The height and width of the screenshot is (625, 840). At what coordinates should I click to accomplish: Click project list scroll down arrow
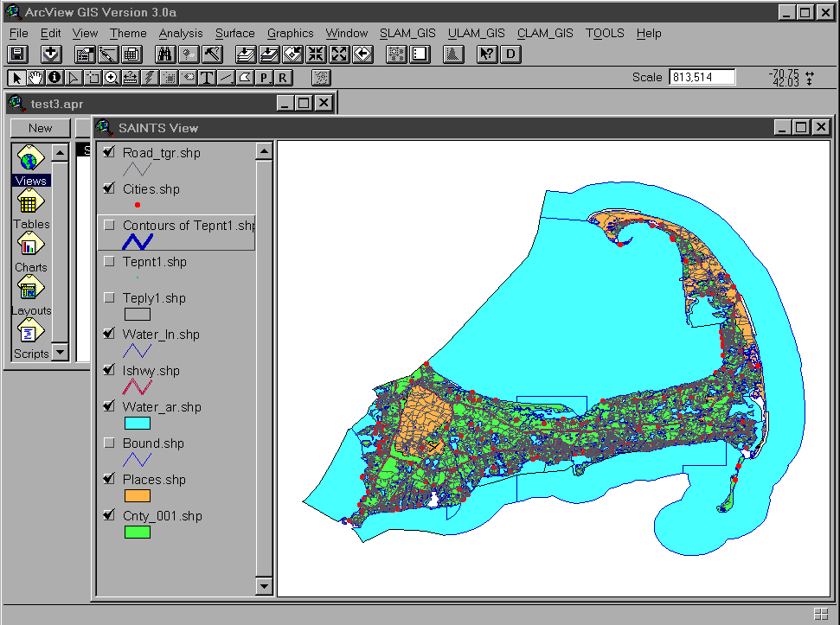point(60,352)
